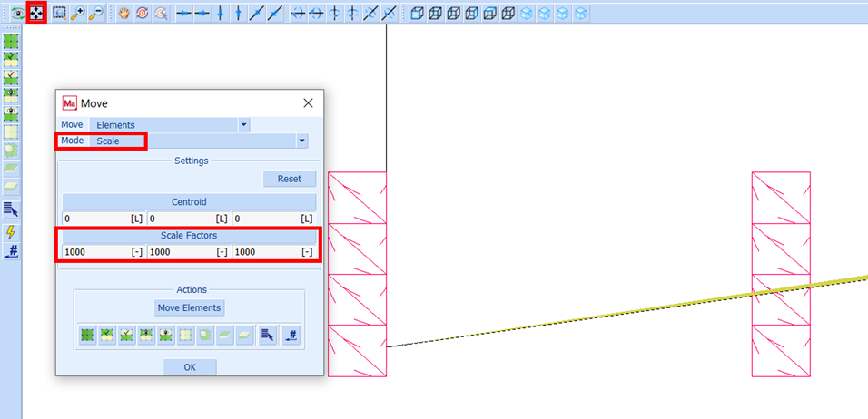The image size is (868, 419).
Task: Click the first horizontal-axis rotate icon
Action: click(298, 14)
